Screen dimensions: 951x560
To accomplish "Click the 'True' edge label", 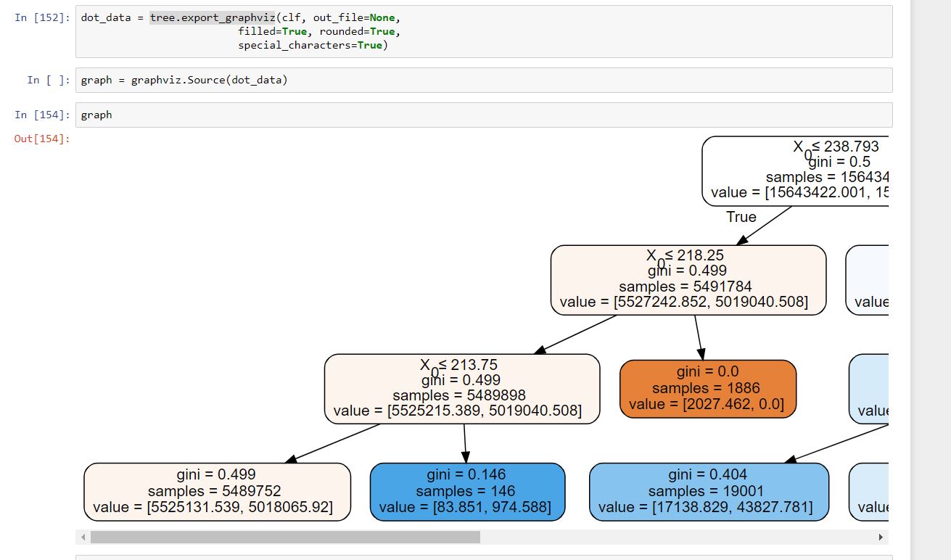I will 741,217.
